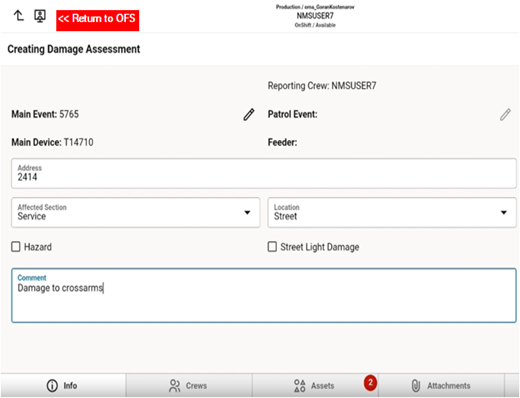
Task: Click the Affected Section dropdown arrow
Action: [247, 212]
